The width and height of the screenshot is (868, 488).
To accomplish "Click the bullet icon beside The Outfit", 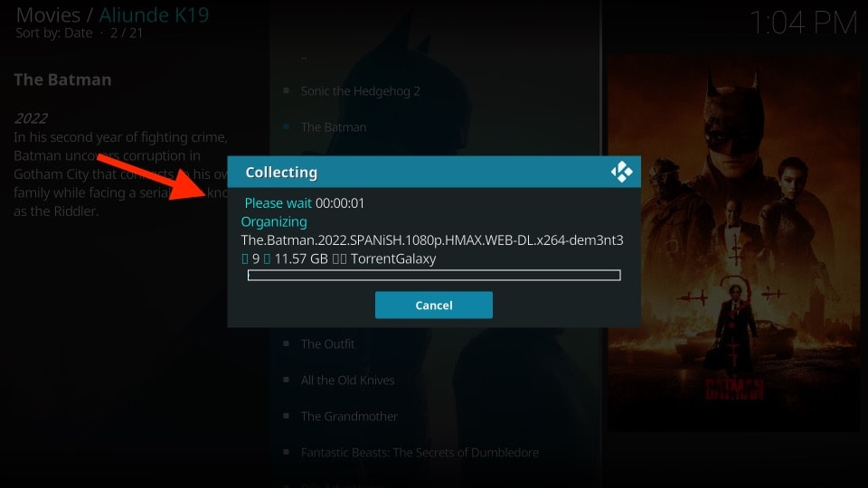I will tap(287, 343).
